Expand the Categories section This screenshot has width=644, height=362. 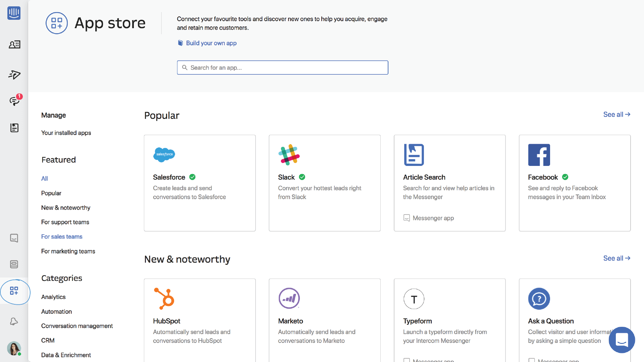(61, 278)
